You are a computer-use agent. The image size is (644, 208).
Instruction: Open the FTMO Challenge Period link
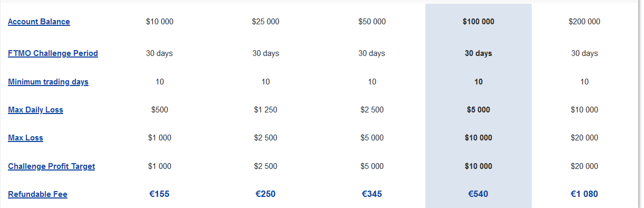coord(53,53)
